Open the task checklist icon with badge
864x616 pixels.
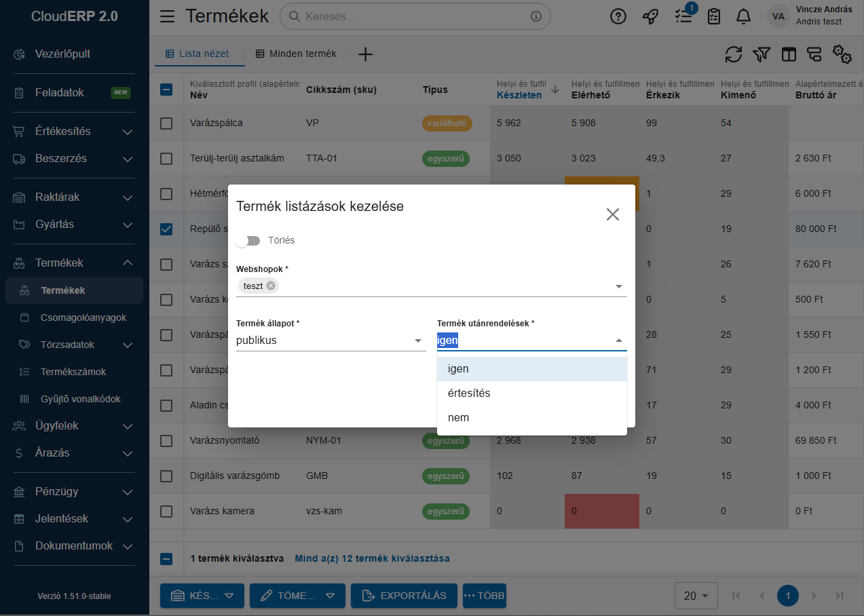click(683, 16)
